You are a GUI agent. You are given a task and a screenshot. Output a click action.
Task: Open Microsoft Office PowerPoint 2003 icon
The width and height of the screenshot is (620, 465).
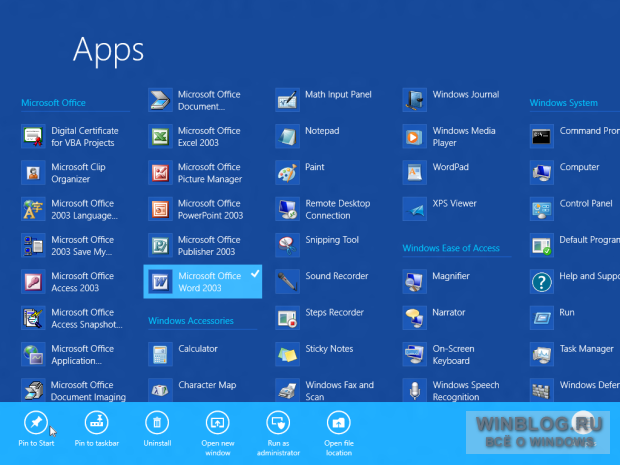160,209
